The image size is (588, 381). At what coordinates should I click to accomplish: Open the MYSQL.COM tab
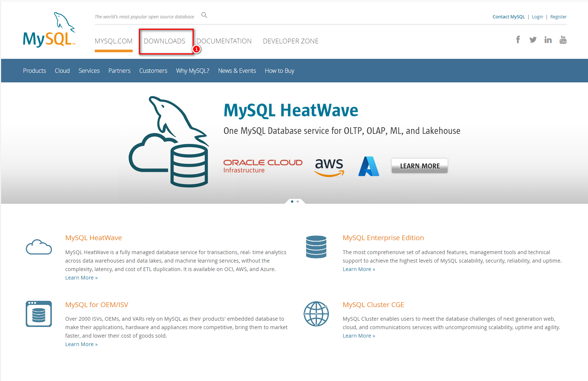114,41
